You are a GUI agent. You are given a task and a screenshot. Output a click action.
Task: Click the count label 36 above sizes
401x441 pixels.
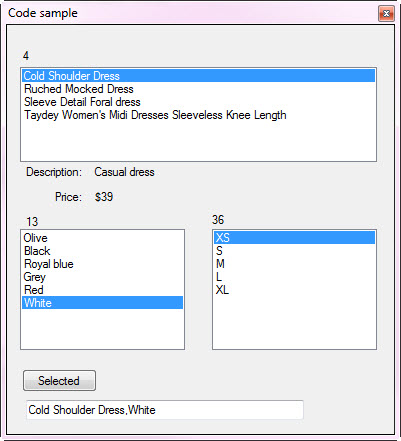[x=218, y=220]
